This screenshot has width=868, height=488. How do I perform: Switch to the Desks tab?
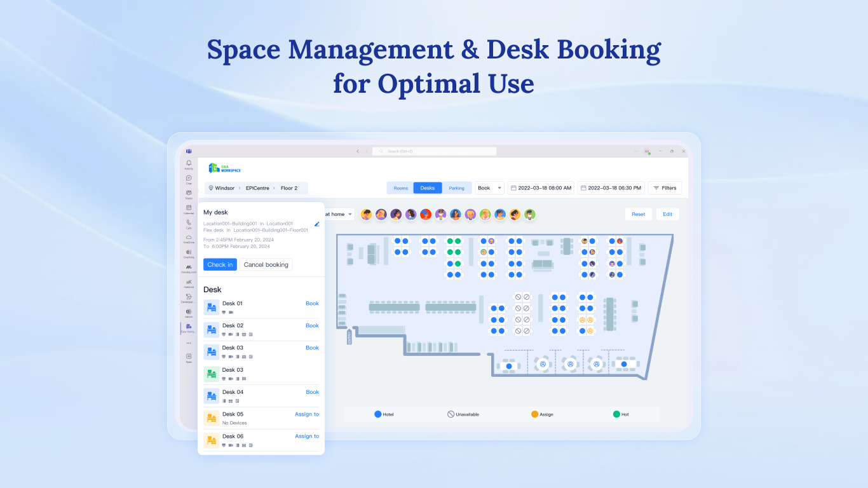(428, 188)
